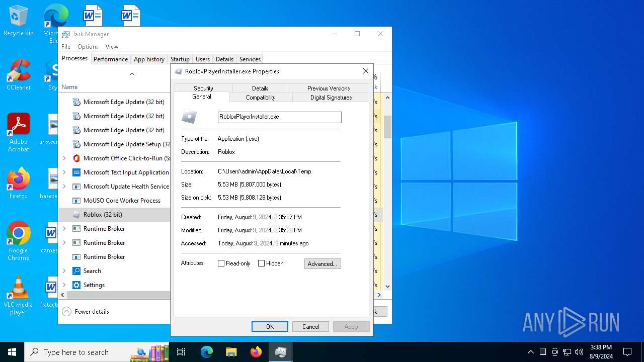Open VLC media player desktop icon

(x=19, y=295)
